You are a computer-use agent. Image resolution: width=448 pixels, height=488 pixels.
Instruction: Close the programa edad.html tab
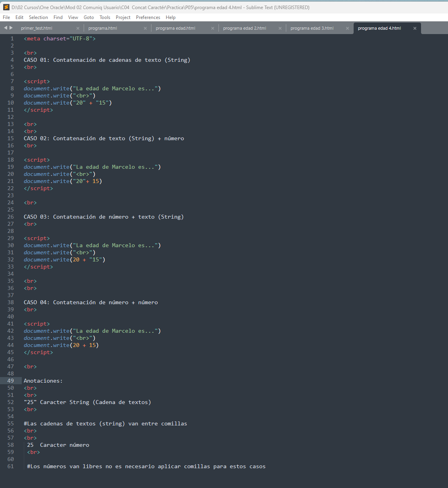point(213,28)
